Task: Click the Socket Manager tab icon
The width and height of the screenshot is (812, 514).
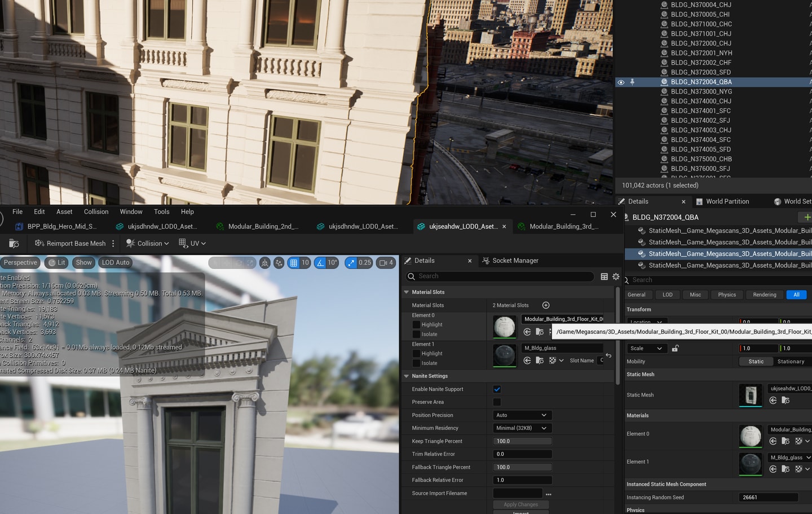Action: (486, 261)
